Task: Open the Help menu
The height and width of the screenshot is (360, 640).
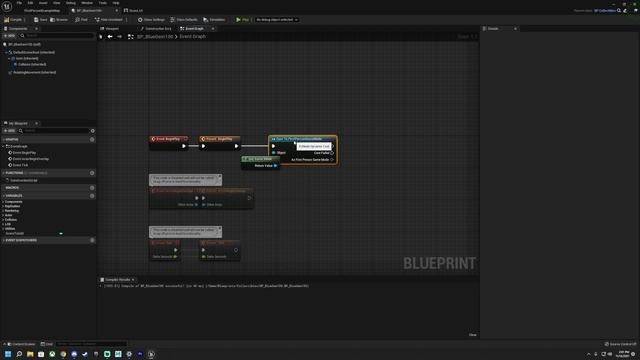Action: (116, 3)
